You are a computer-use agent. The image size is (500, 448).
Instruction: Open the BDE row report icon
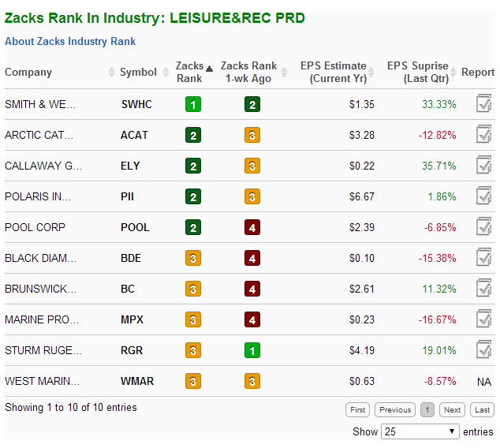(x=483, y=258)
